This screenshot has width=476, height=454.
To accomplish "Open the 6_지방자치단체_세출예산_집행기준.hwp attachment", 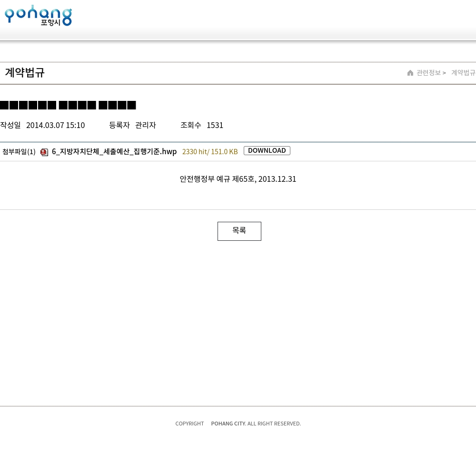I will coord(114,151).
